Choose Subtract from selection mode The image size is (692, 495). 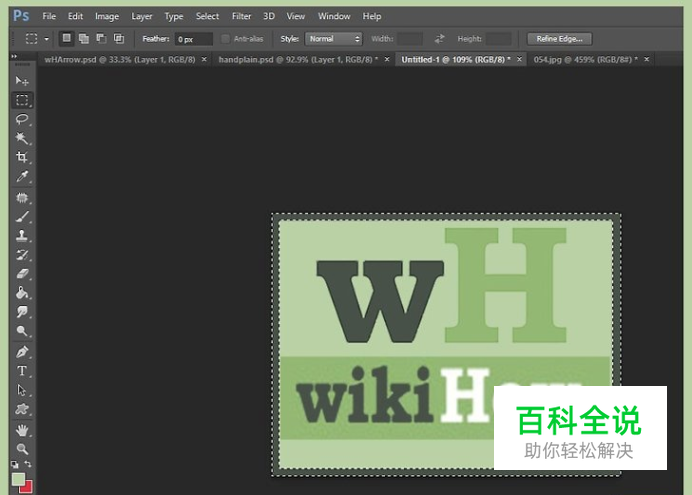101,38
